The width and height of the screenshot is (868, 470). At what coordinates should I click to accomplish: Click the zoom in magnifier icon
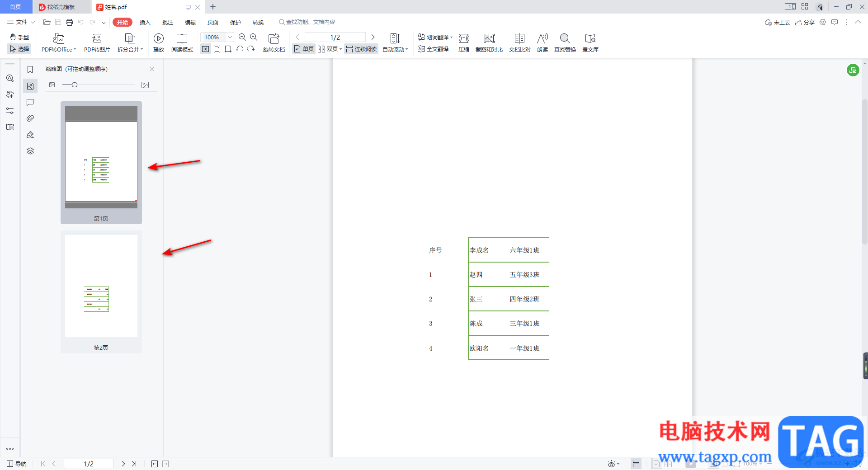click(x=254, y=37)
